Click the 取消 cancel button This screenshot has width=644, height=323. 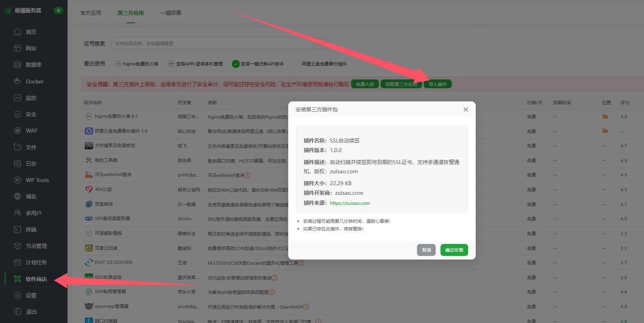(426, 250)
